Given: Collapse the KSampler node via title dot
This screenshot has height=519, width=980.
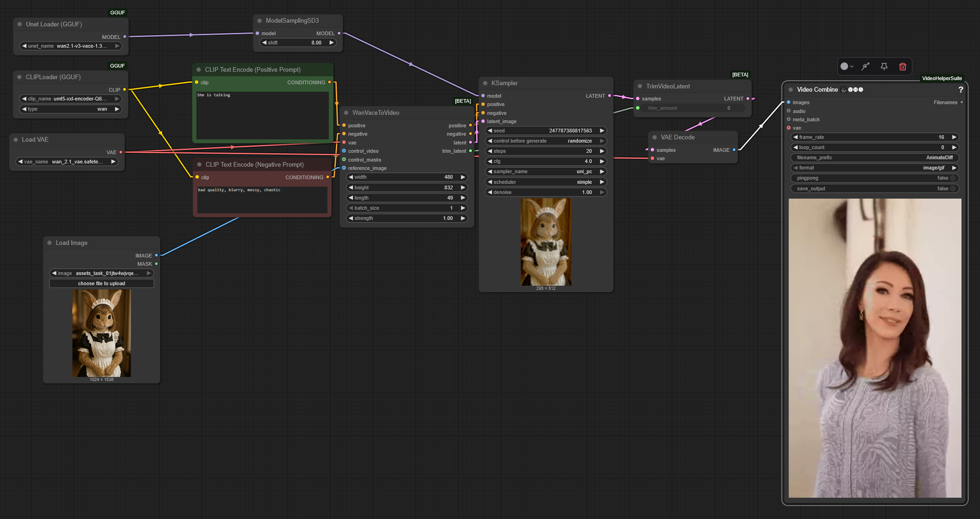Looking at the screenshot, I should (485, 83).
